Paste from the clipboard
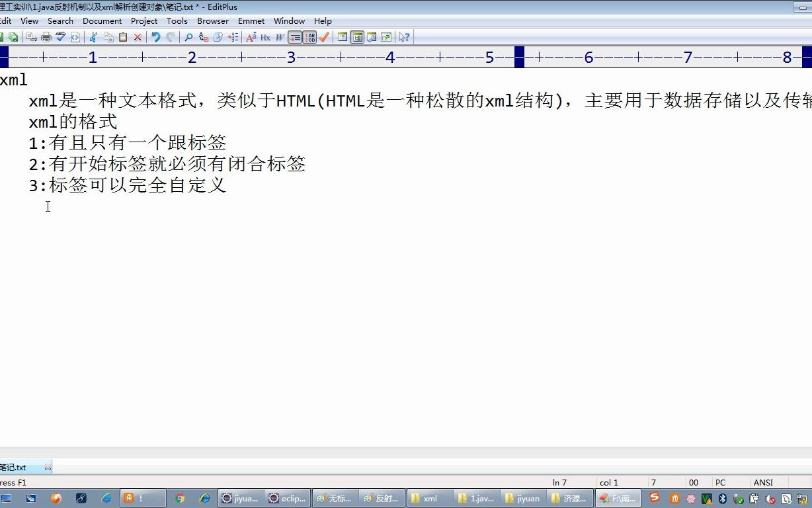The image size is (812, 508). 124,37
